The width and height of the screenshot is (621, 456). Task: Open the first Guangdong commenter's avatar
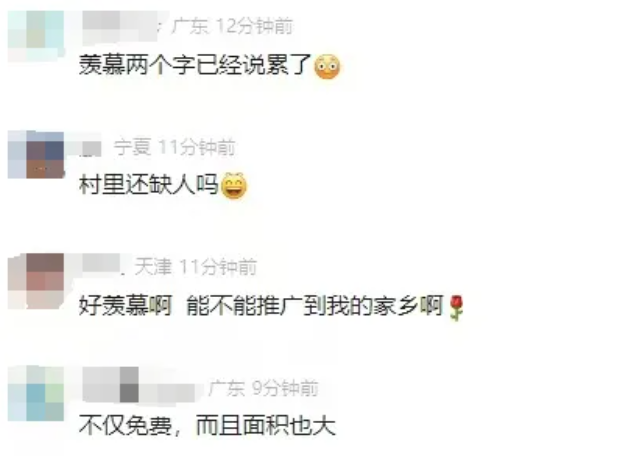click(36, 36)
